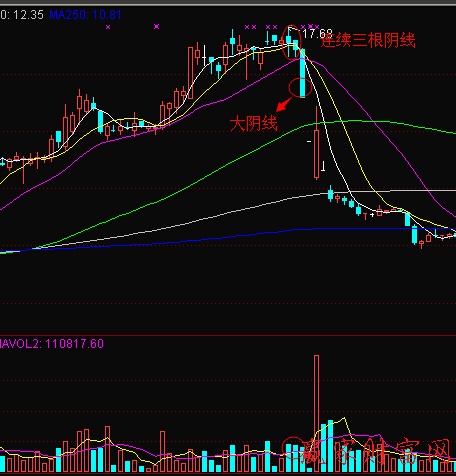Click the 17.68 peak price label
The height and width of the screenshot is (476, 456).
pyautogui.click(x=317, y=34)
